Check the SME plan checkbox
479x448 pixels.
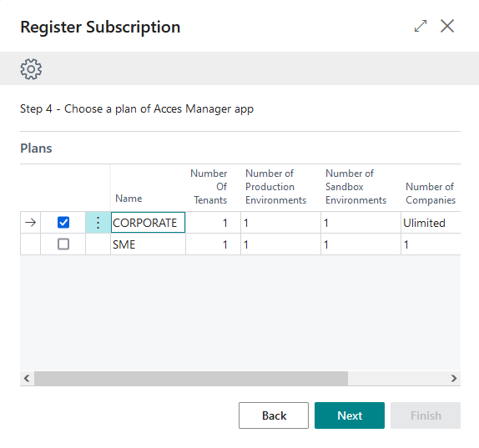pos(63,244)
